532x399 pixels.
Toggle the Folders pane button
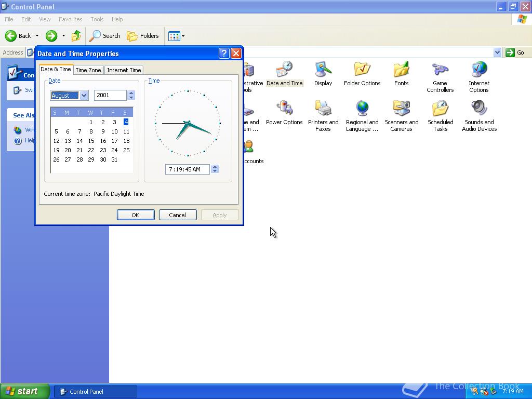pyautogui.click(x=142, y=36)
